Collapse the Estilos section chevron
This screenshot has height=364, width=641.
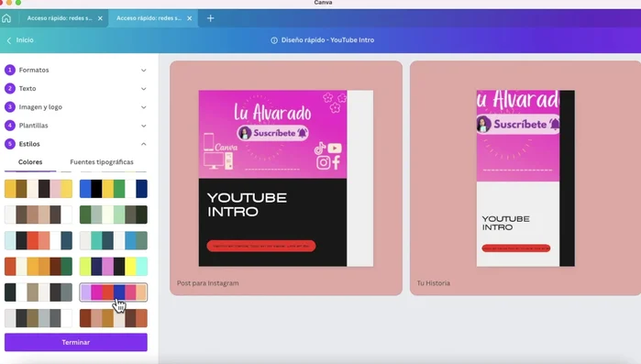[x=143, y=144]
